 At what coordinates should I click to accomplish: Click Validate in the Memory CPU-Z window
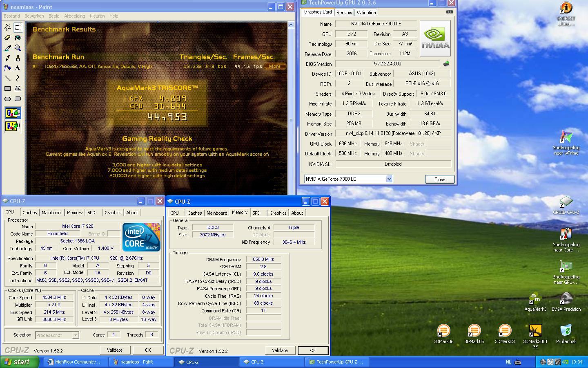[280, 350]
